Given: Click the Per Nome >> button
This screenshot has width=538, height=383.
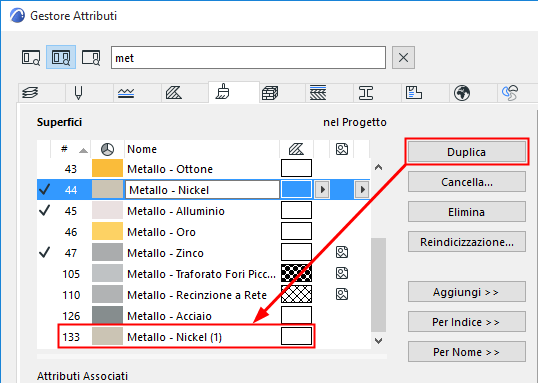Looking at the screenshot, I should (466, 352).
